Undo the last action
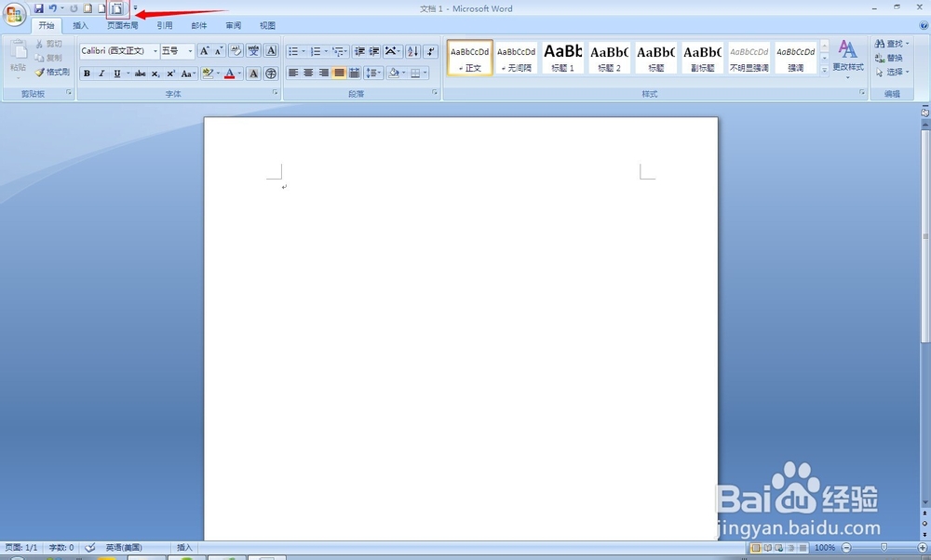Image resolution: width=931 pixels, height=560 pixels. pos(53,8)
